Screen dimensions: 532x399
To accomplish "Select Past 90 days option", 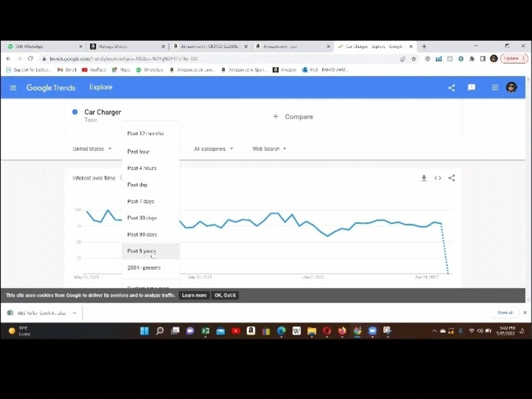I will [x=151, y=235].
